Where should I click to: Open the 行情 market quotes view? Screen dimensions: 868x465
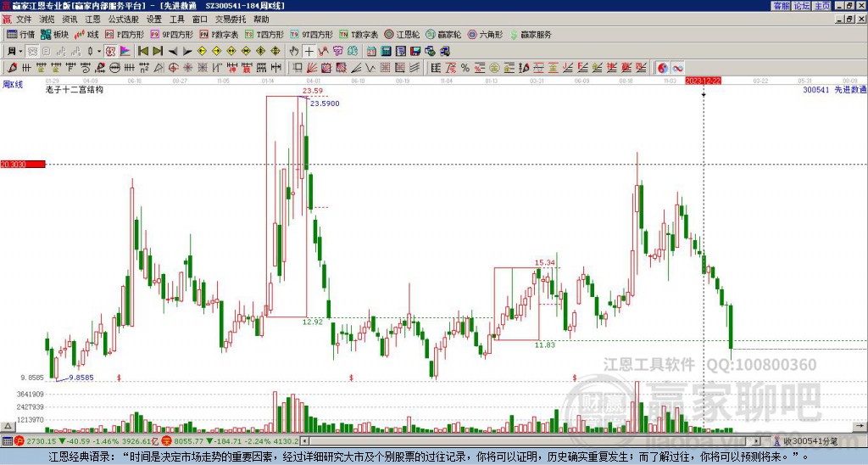click(20, 35)
